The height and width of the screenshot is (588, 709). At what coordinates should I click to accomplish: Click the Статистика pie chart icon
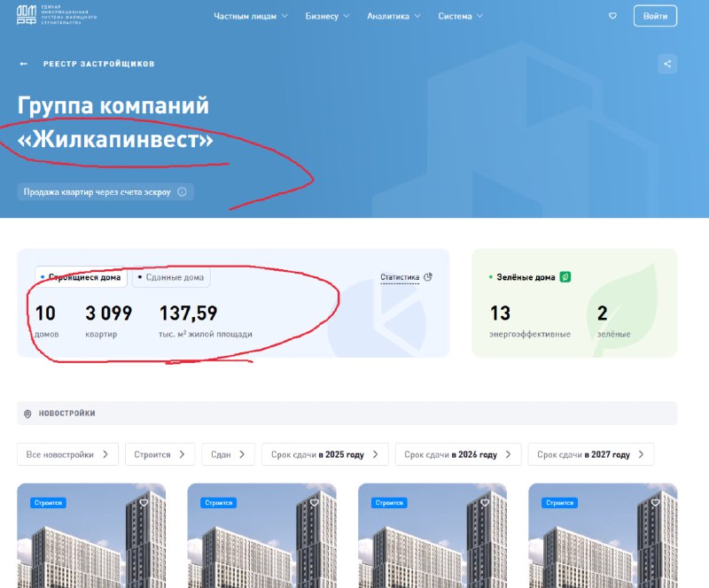click(x=428, y=276)
